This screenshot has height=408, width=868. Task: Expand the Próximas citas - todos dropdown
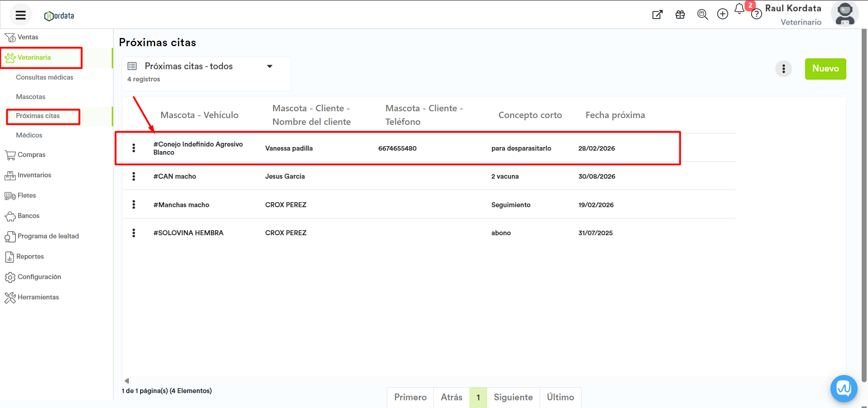pos(270,66)
